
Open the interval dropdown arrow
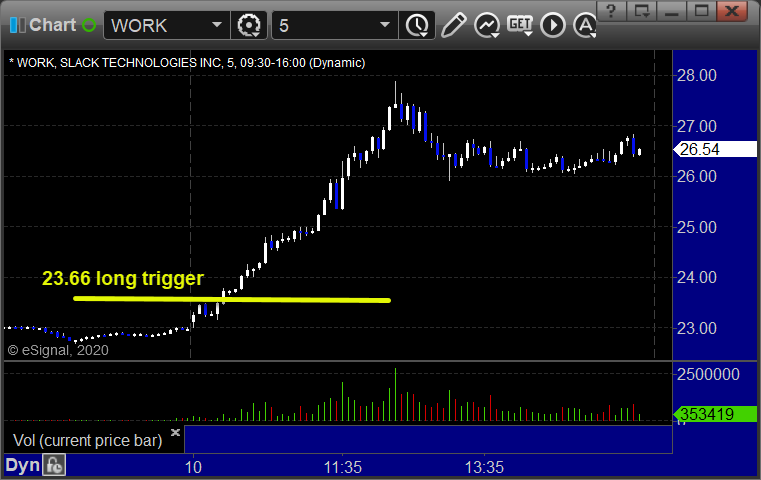pyautogui.click(x=384, y=25)
